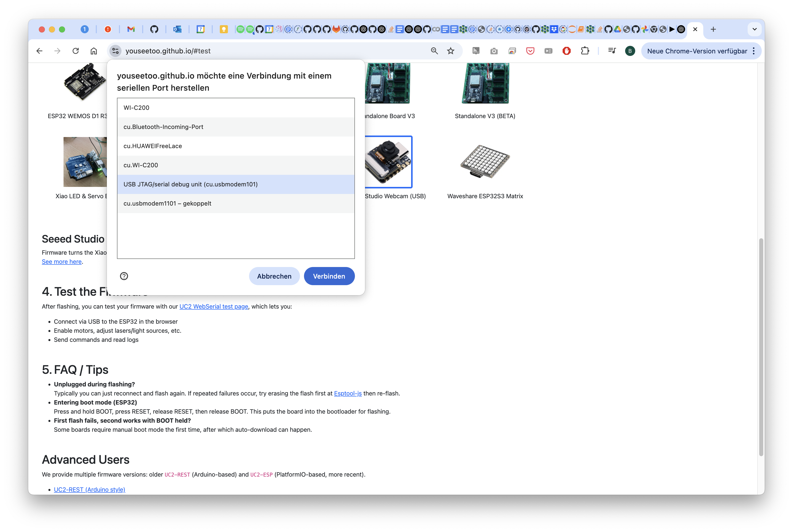The image size is (793, 532).
Task: Open a new tab with plus button
Action: 713,29
